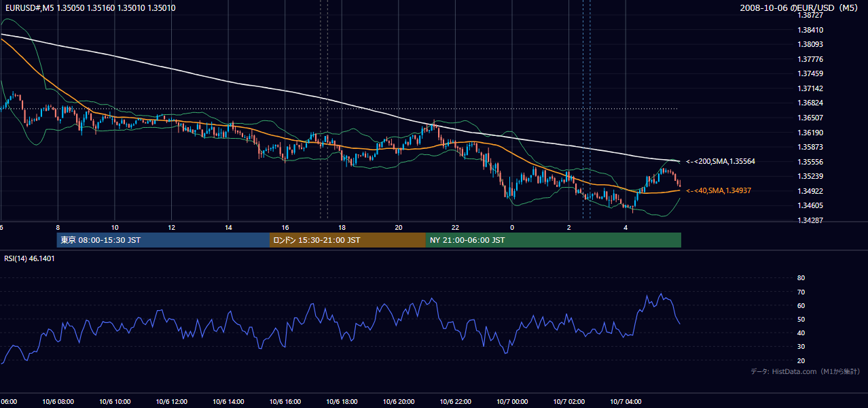Click bottom time label 10/6 18:00
868x408 pixels.
342,402
